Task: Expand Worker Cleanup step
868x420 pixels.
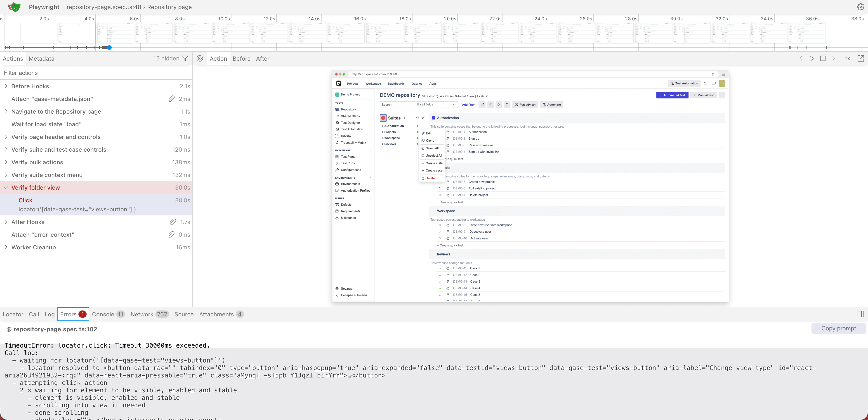Action: tap(6, 247)
